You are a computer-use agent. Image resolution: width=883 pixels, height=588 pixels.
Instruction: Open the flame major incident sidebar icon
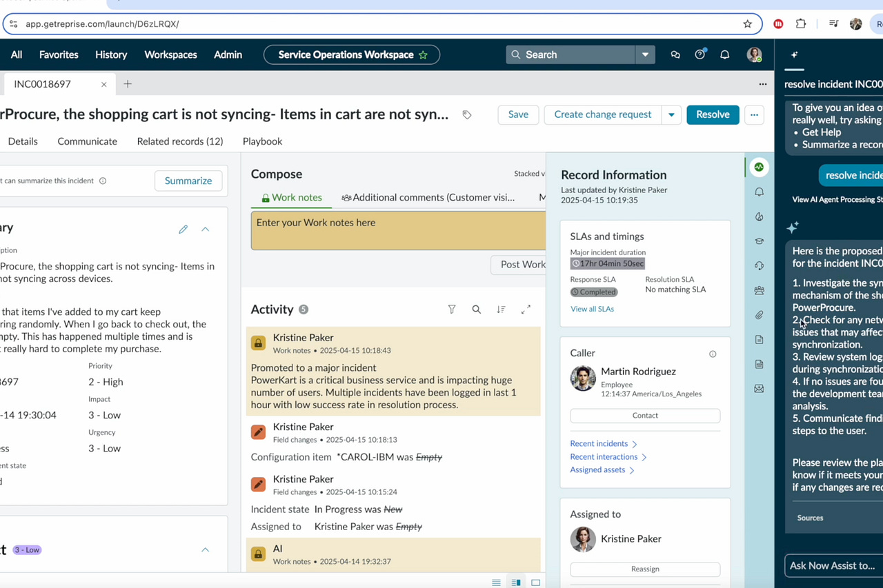click(759, 216)
